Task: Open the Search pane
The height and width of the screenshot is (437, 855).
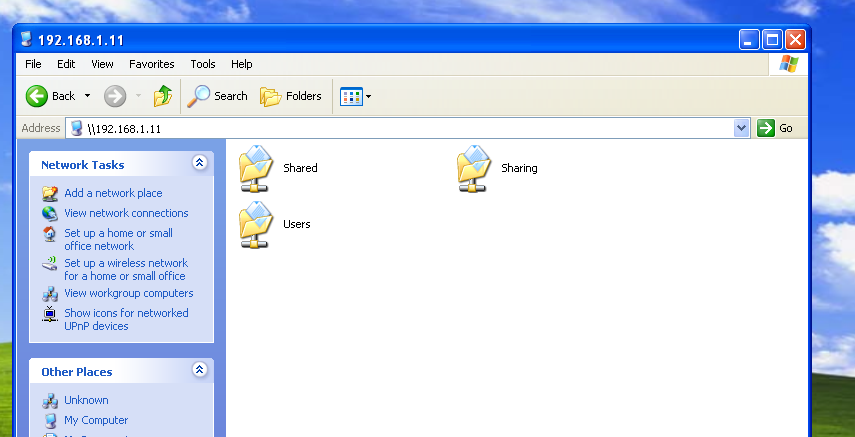Action: click(217, 97)
